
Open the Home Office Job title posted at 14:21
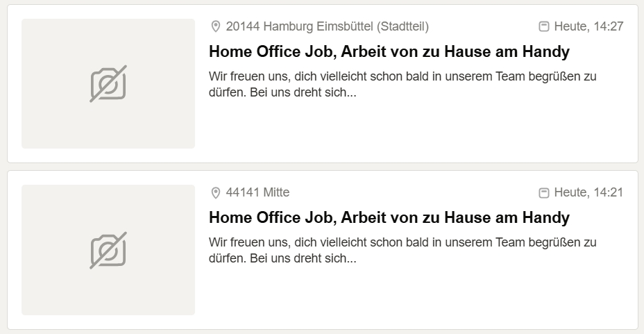click(389, 217)
